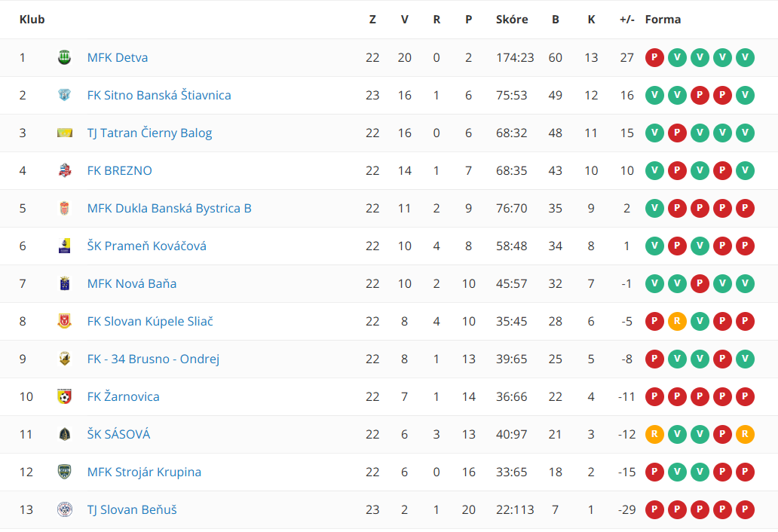
Task: Click the FK BREZNO club logo
Action: click(x=65, y=170)
